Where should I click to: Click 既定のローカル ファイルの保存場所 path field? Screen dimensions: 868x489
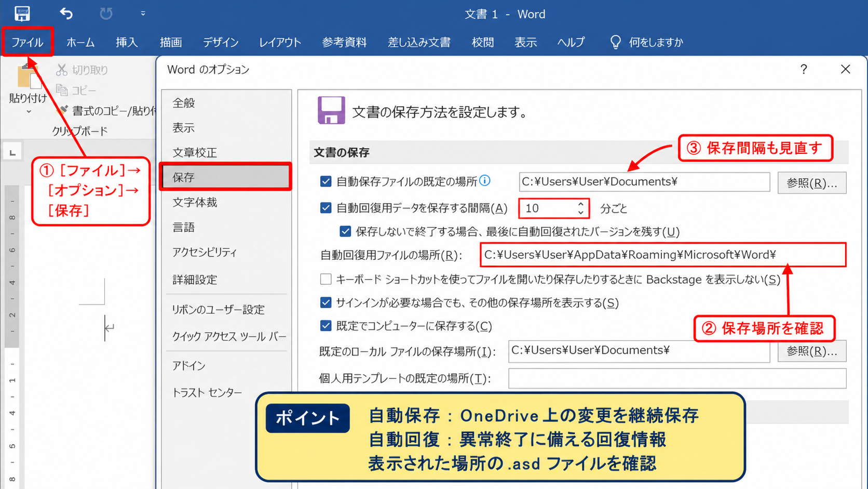click(x=639, y=351)
